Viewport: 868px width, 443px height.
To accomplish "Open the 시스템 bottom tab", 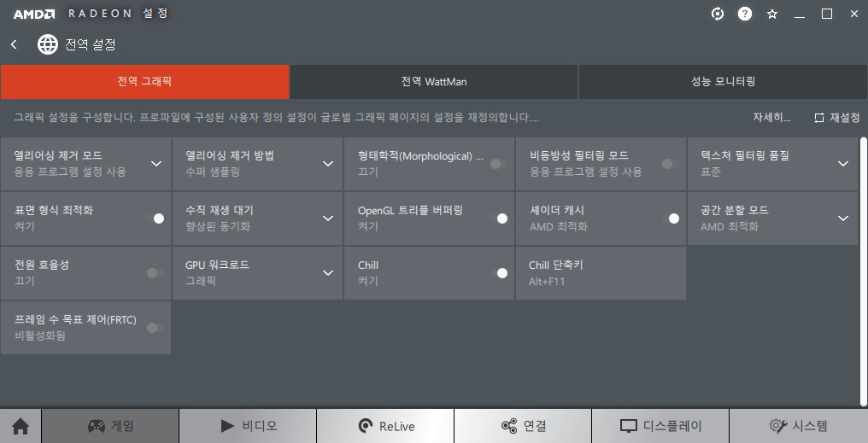I will (x=798, y=426).
